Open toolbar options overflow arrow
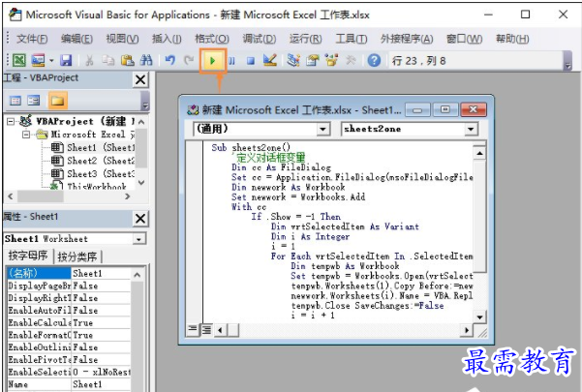Screen dimensions: 582x392 click(x=567, y=65)
